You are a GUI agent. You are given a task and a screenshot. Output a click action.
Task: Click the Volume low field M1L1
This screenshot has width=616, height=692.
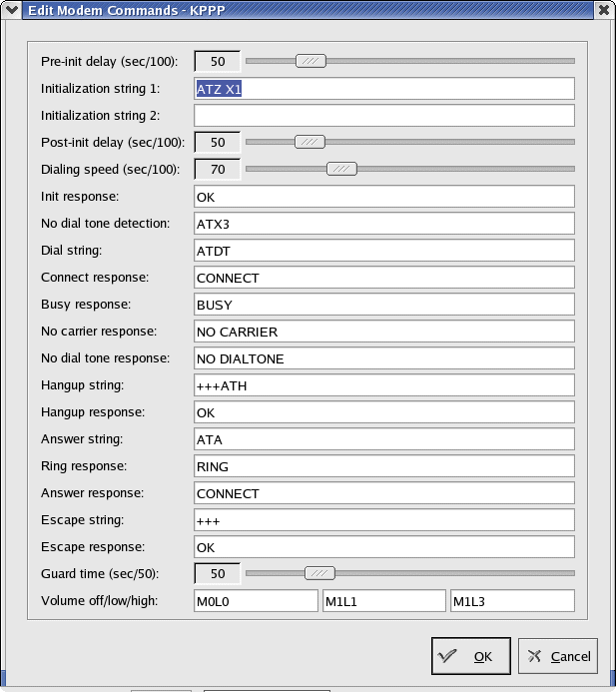point(384,601)
